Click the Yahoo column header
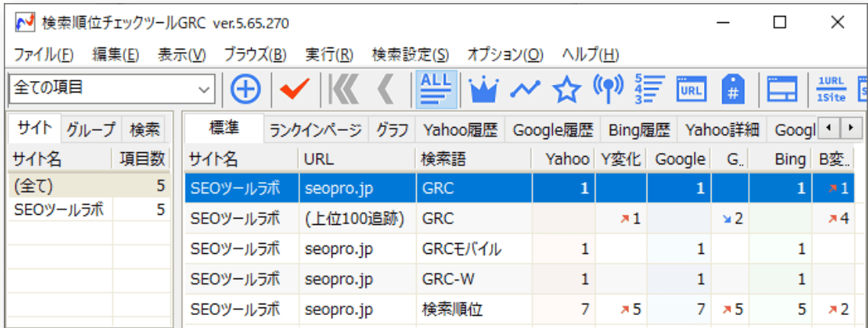The width and height of the screenshot is (868, 328). coord(567,159)
